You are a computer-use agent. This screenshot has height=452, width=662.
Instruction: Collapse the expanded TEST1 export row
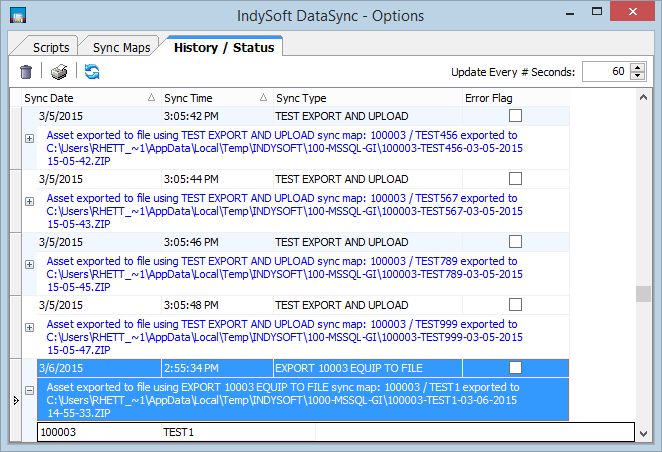[29, 391]
